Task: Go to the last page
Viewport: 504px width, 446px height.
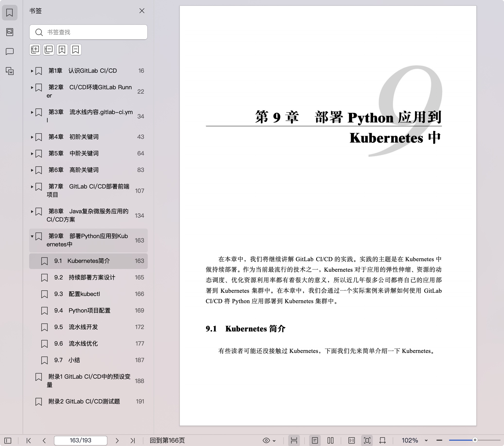Action: (133, 441)
